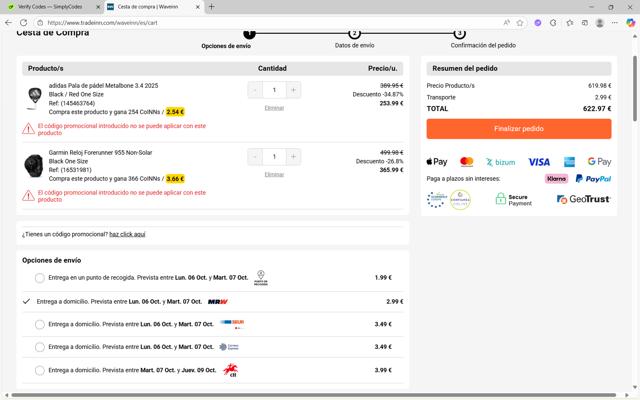This screenshot has width=640, height=400.
Task: Click 'haz click aquí' promo code link
Action: pos(127,234)
